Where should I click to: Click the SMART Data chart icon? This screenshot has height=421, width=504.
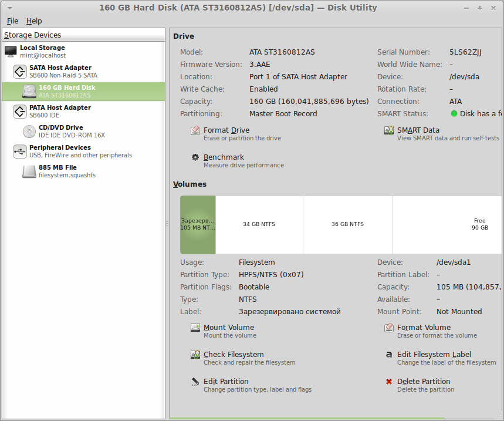[x=389, y=130]
